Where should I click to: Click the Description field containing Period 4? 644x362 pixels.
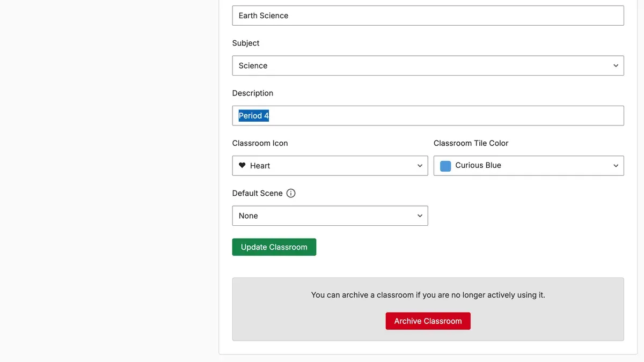(x=428, y=116)
